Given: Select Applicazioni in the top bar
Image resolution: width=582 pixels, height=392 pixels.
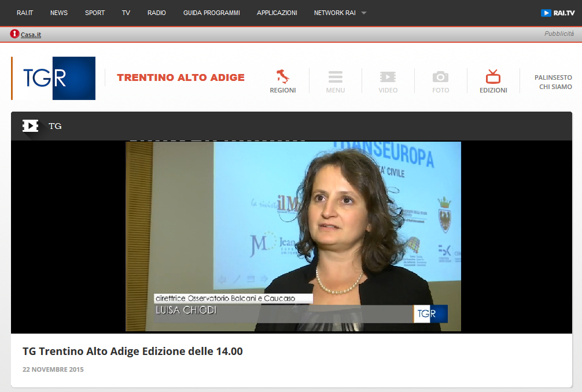Looking at the screenshot, I should (x=277, y=13).
